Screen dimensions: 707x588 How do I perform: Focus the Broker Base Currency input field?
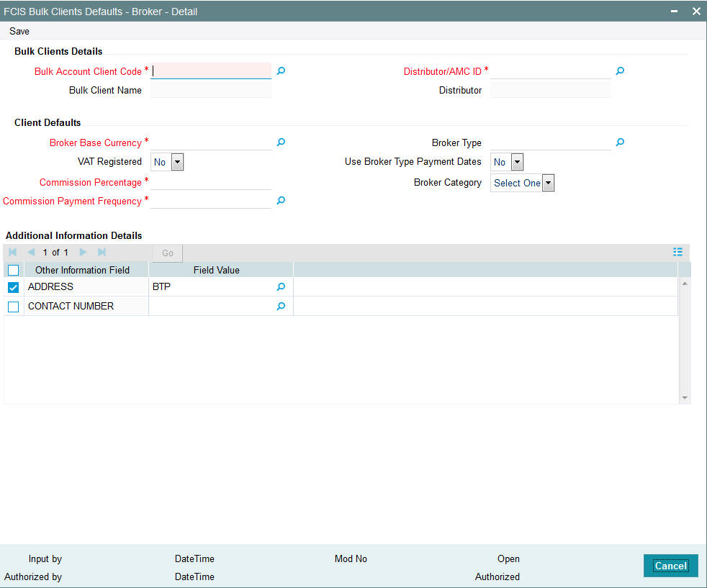(211, 143)
